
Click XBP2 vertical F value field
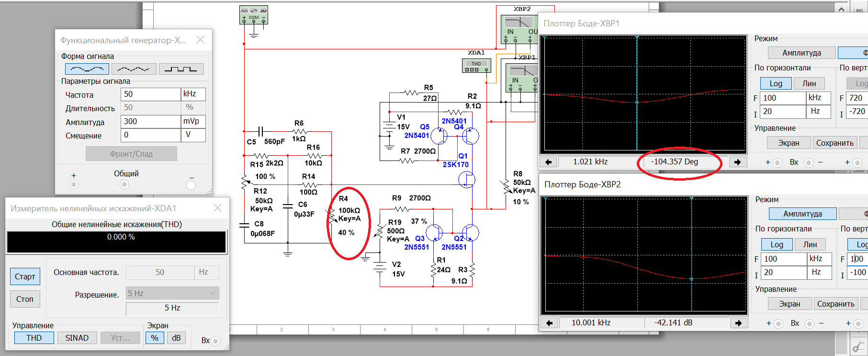(x=858, y=259)
